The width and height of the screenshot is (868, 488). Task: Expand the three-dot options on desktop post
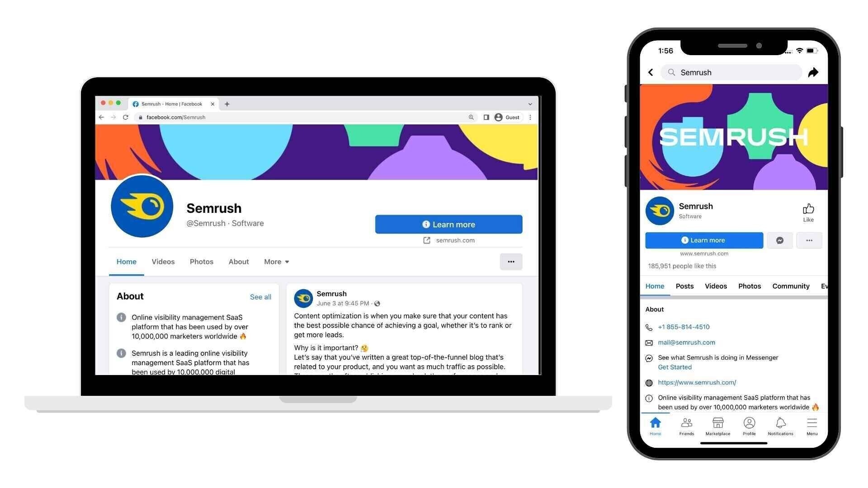pos(510,261)
